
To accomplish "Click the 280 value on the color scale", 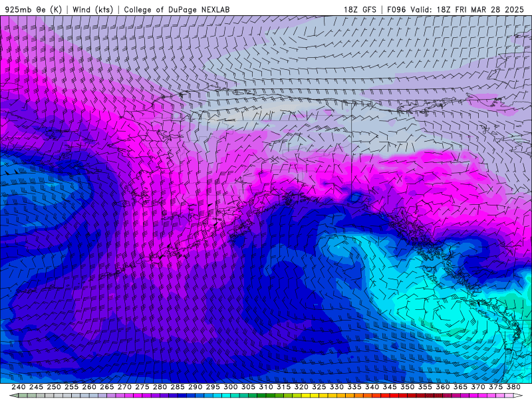I will (x=160, y=387).
